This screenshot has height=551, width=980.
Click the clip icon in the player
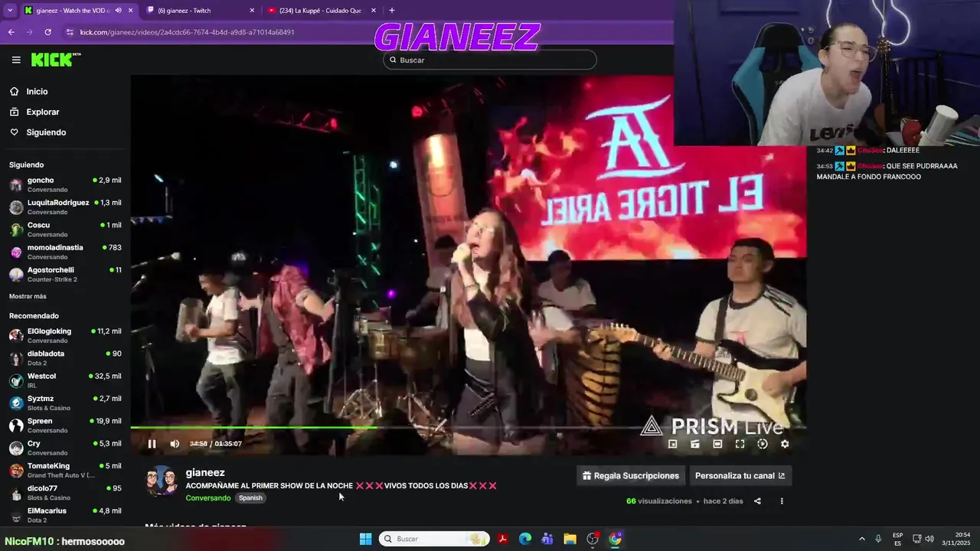[x=695, y=444]
